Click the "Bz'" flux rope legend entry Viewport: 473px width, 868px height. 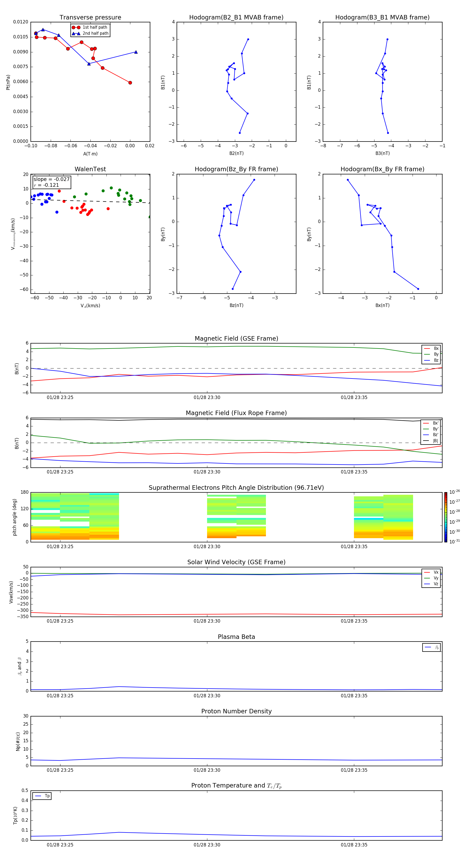431,435
